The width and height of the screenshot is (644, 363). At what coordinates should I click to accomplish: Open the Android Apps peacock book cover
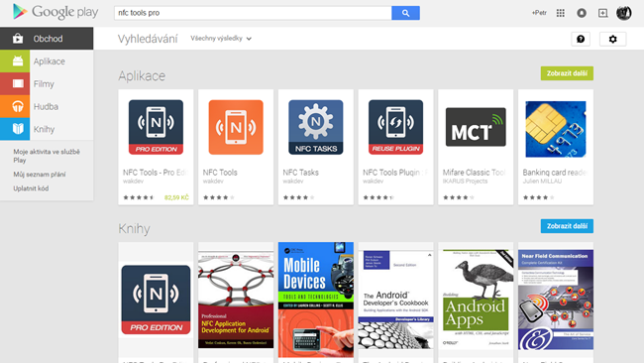tap(476, 300)
